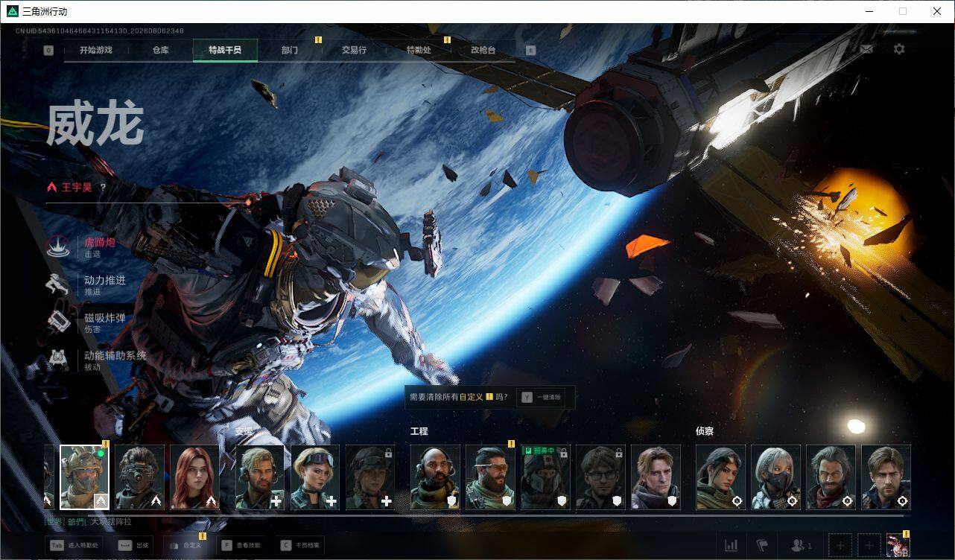The width and height of the screenshot is (955, 560).
Task: Click the 一键清除 button
Action: coord(542,398)
